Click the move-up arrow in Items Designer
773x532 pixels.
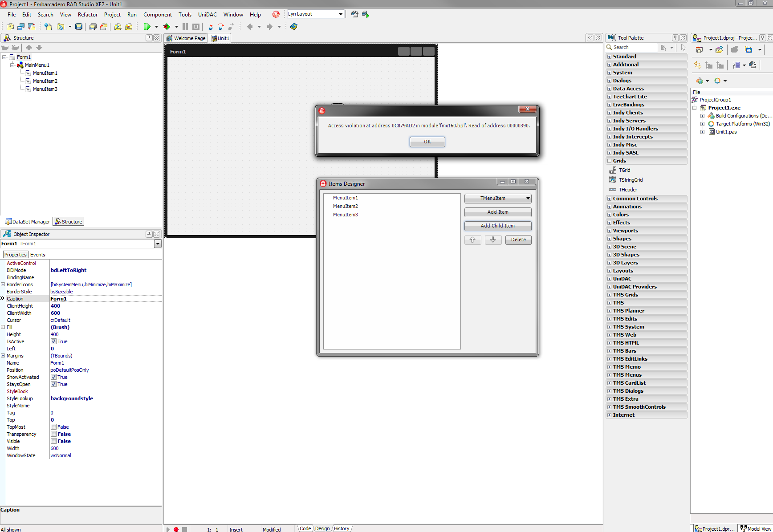click(472, 240)
